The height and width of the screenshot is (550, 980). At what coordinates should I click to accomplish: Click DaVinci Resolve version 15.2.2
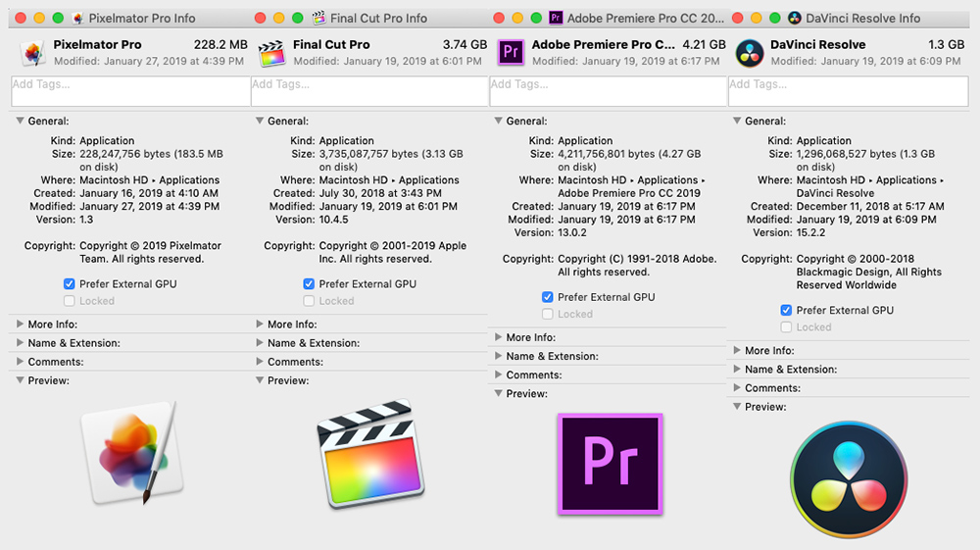(x=810, y=232)
